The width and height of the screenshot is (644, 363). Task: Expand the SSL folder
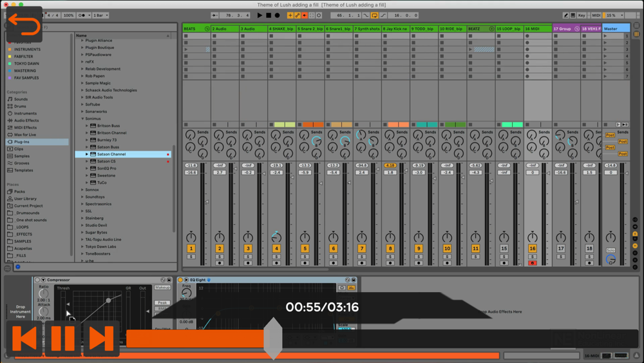click(x=82, y=211)
